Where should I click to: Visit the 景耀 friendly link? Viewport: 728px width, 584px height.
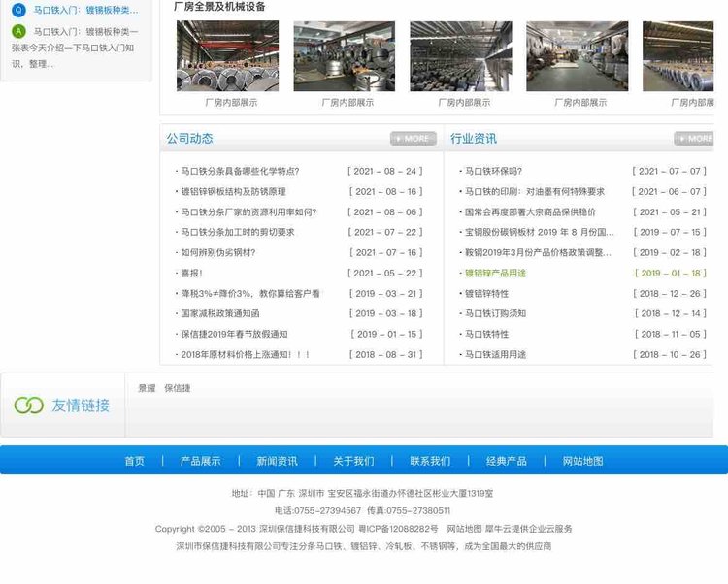[x=147, y=388]
